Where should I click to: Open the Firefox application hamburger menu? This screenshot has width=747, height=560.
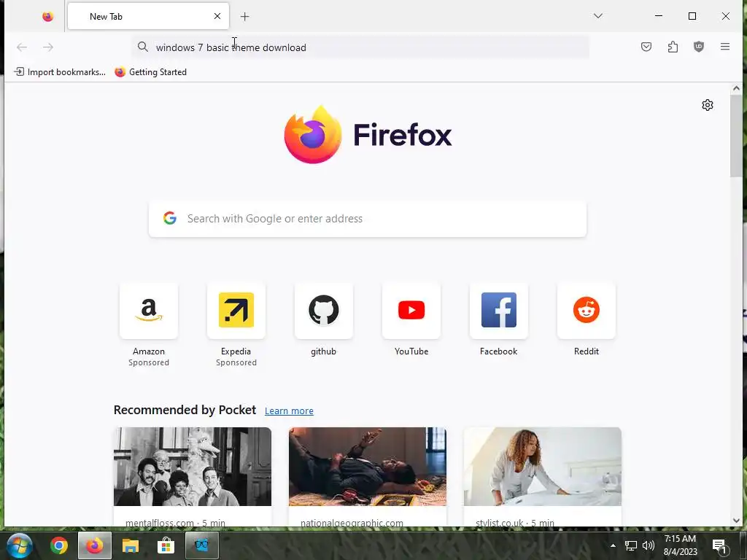pyautogui.click(x=724, y=47)
